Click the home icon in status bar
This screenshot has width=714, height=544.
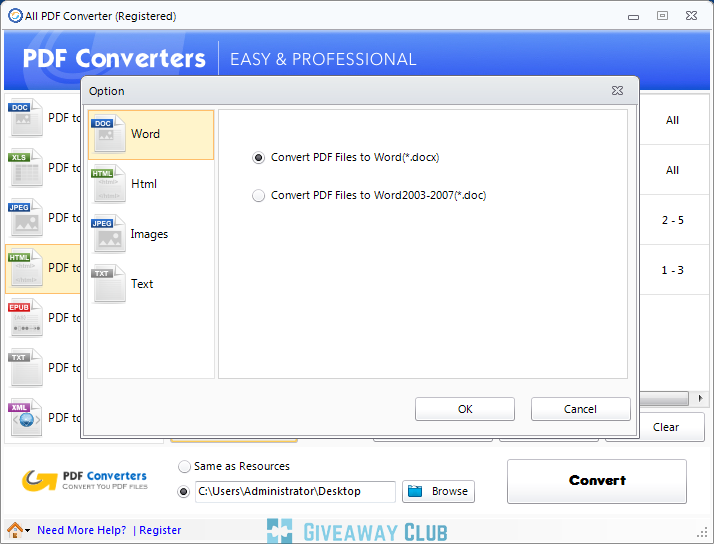[x=15, y=530]
